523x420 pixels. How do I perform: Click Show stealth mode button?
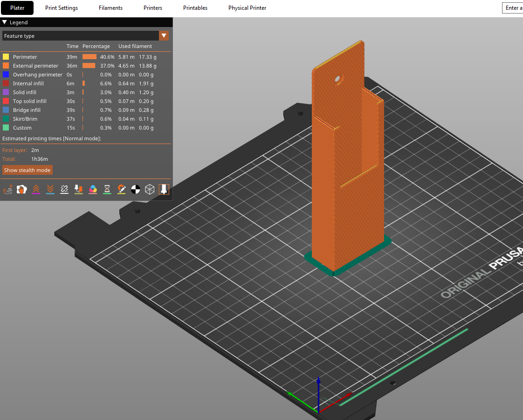28,170
